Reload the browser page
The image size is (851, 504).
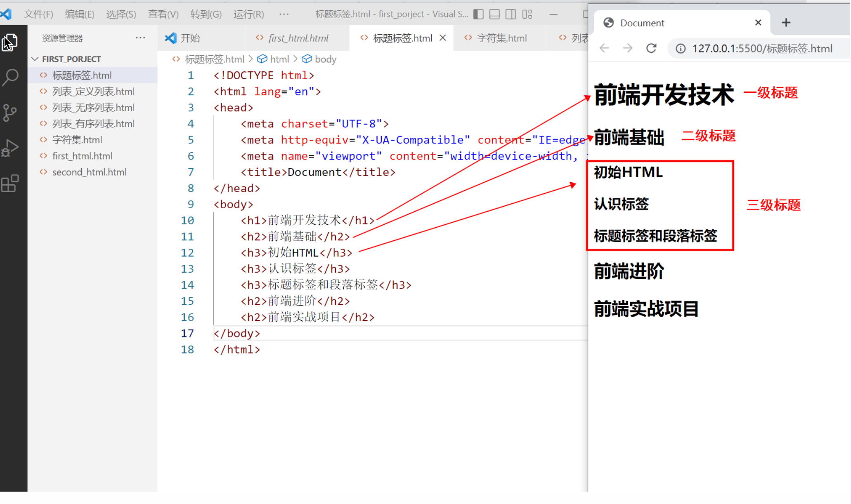pos(651,48)
